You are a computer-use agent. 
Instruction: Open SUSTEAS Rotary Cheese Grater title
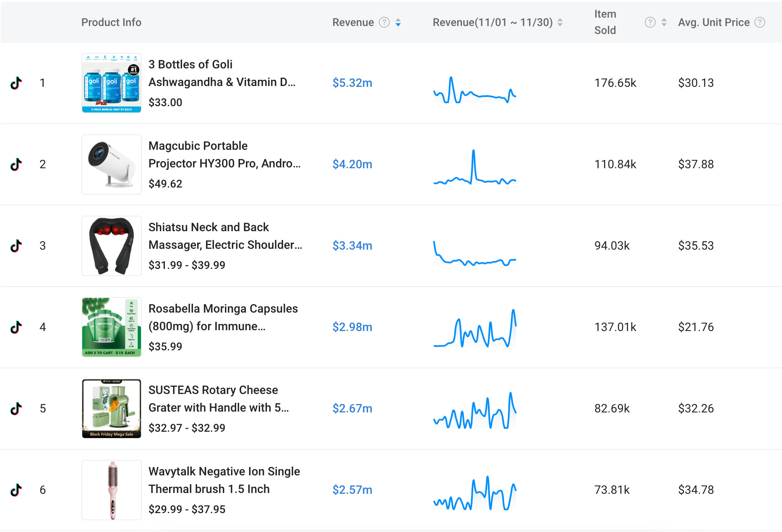[x=219, y=399]
